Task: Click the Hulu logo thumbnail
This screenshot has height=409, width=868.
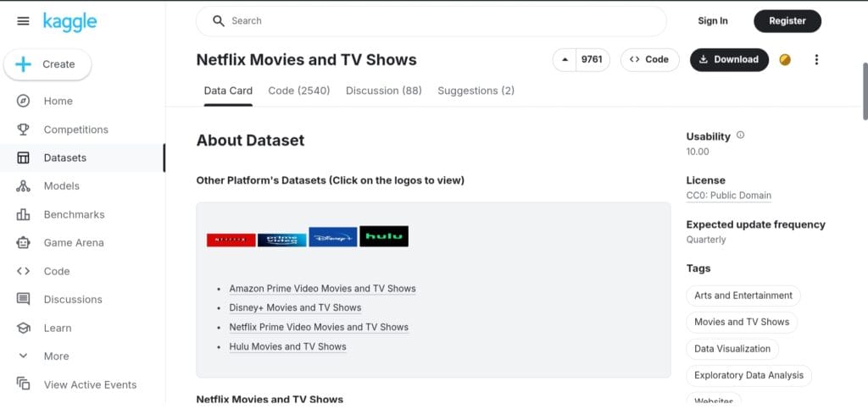Action: coord(384,236)
